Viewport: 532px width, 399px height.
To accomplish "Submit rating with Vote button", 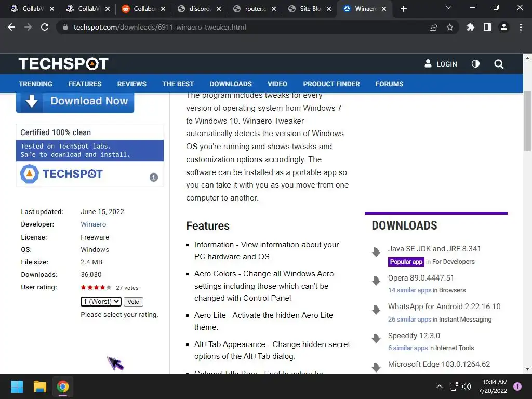I will (134, 302).
